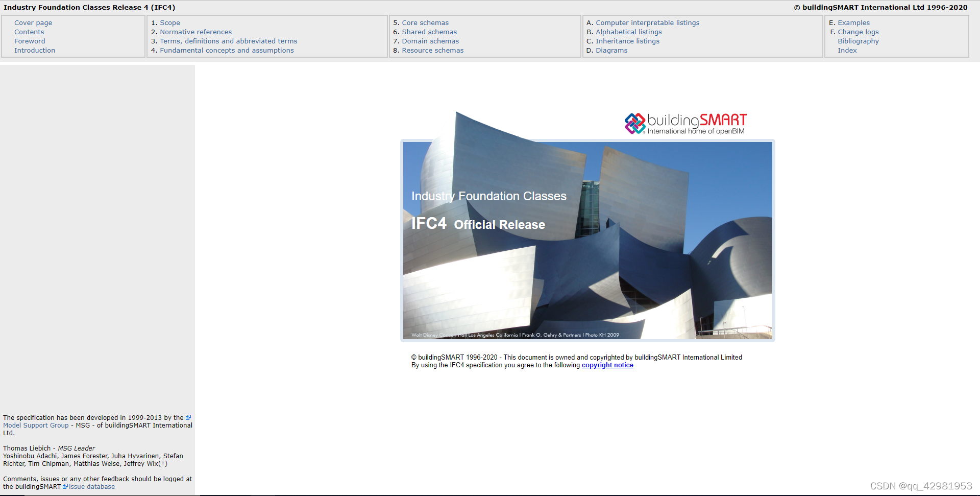Open the Introduction section
980x496 pixels.
pyautogui.click(x=35, y=51)
